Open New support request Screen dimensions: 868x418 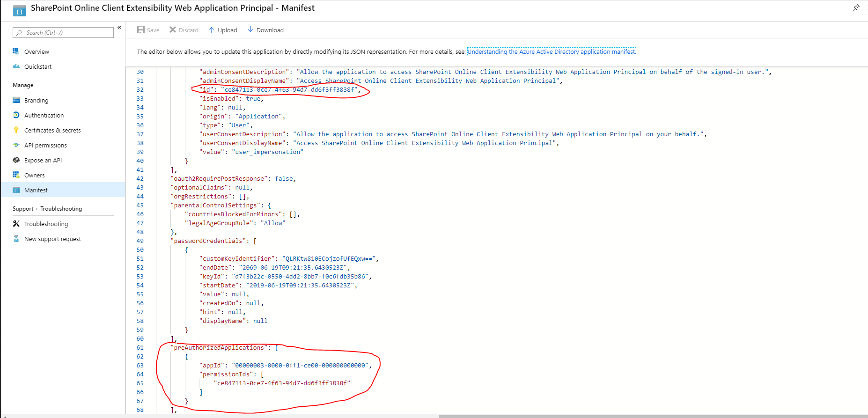tap(52, 239)
